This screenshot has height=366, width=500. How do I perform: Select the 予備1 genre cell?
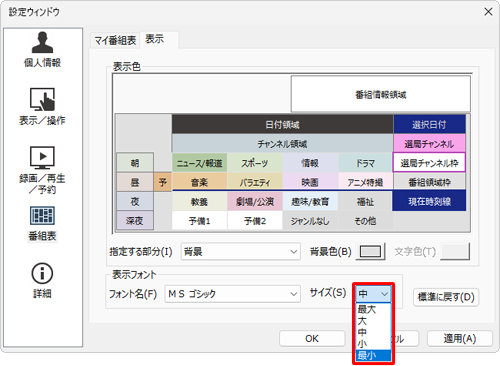[199, 221]
